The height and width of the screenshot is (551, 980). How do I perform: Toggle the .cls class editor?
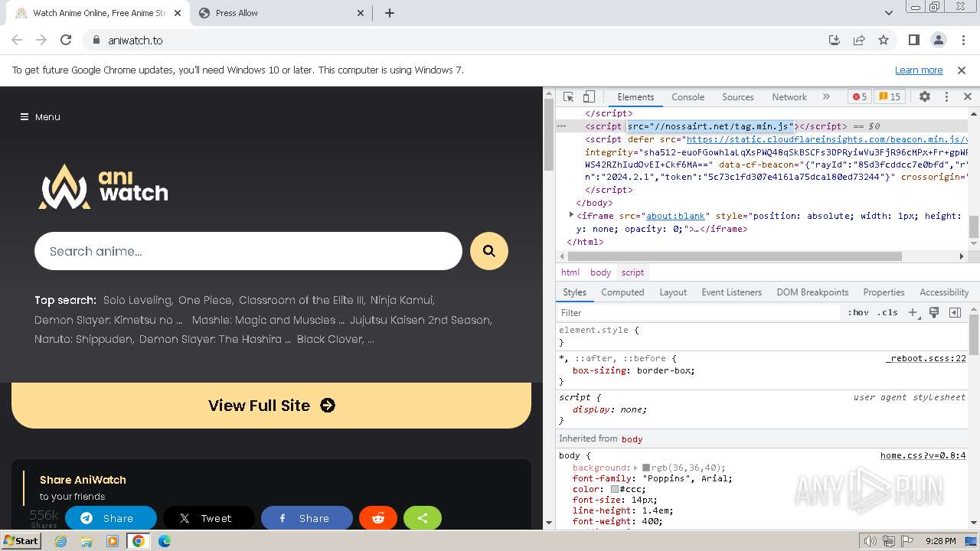coord(887,312)
